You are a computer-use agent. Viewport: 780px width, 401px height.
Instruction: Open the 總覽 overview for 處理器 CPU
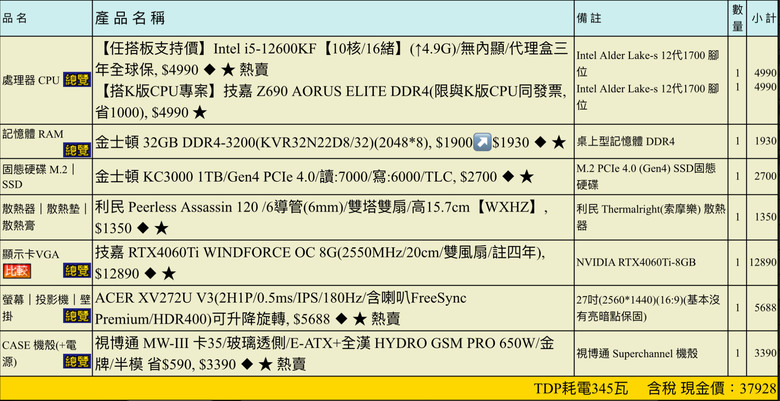(x=77, y=80)
